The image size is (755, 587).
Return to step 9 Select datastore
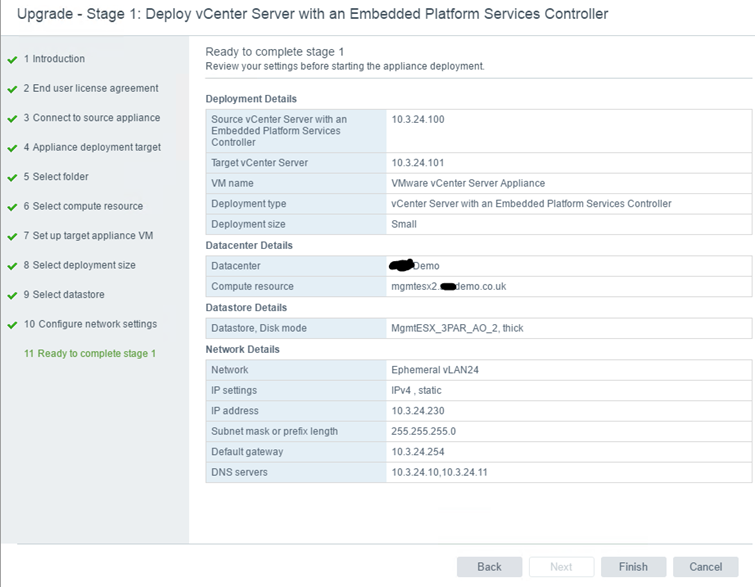[64, 294]
